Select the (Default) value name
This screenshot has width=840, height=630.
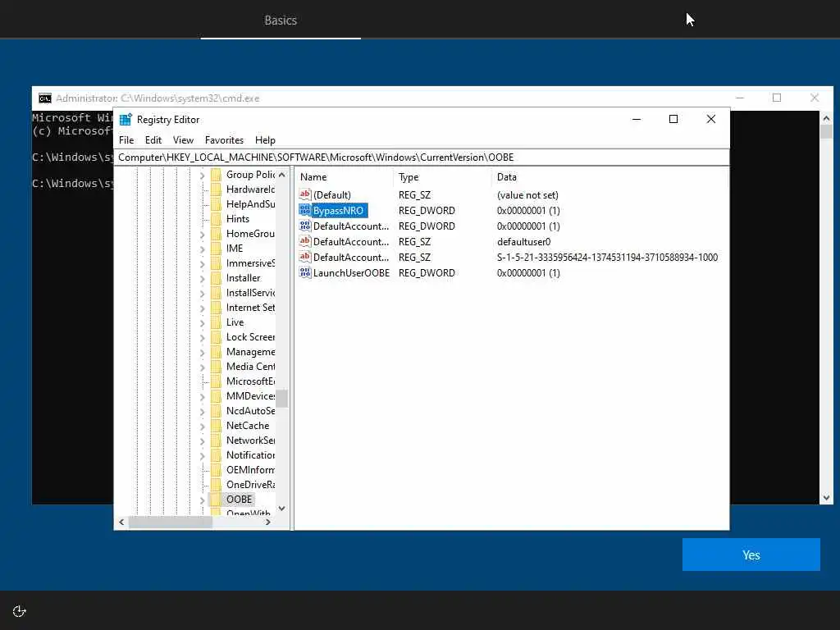pos(332,195)
